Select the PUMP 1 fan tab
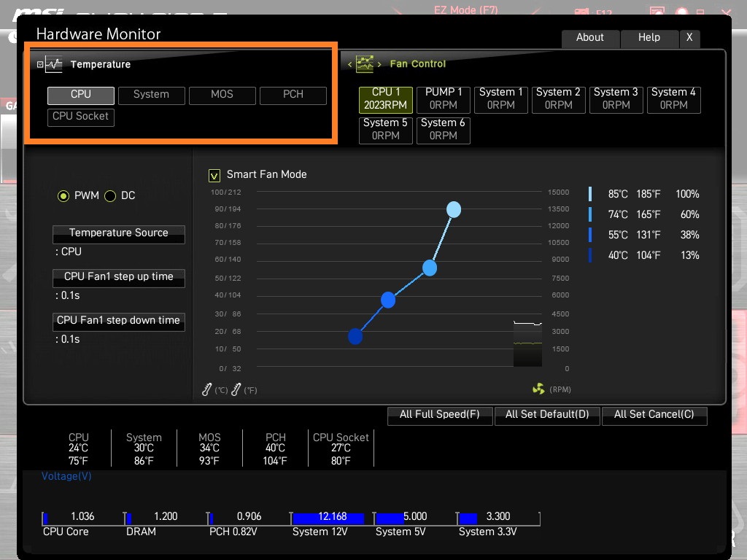The height and width of the screenshot is (560, 747). click(444, 99)
